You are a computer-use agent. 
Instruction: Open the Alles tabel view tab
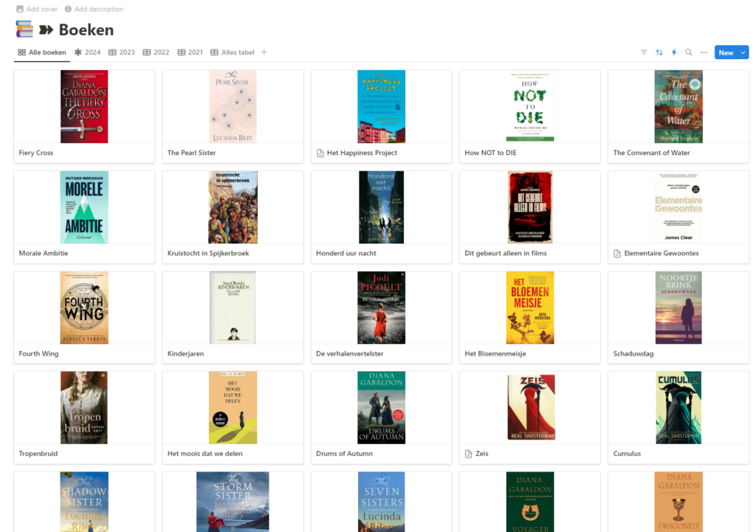pos(232,52)
